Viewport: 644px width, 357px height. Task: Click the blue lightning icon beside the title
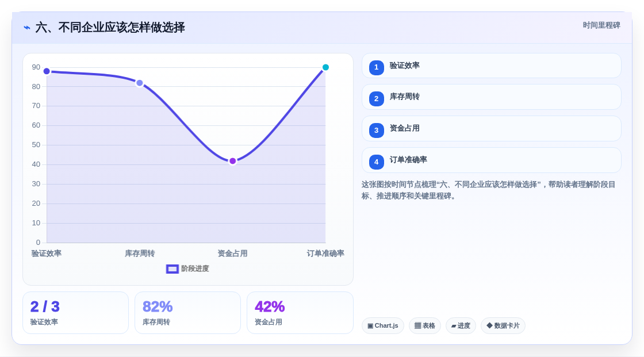pyautogui.click(x=27, y=28)
